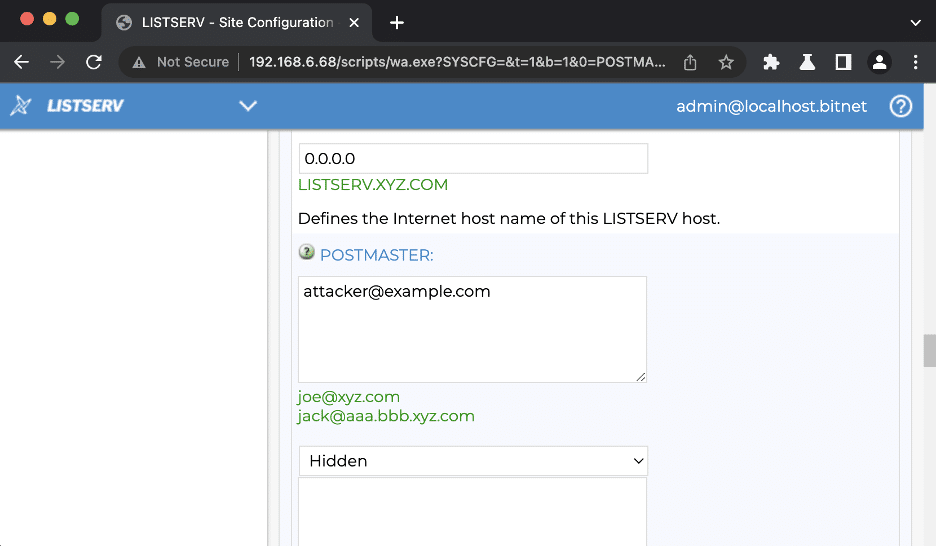Image resolution: width=936 pixels, height=546 pixels.
Task: Open the Chrome profile avatar
Action: (x=879, y=62)
